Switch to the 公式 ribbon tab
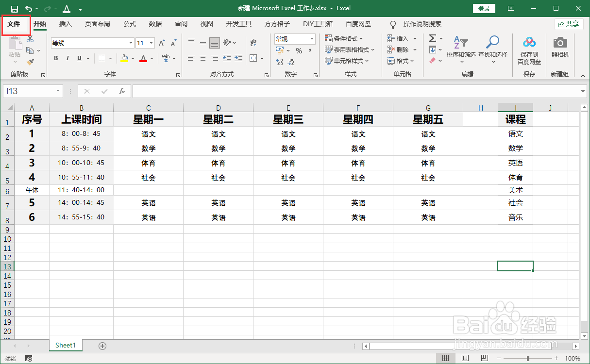Image resolution: width=590 pixels, height=364 pixels. pyautogui.click(x=129, y=23)
